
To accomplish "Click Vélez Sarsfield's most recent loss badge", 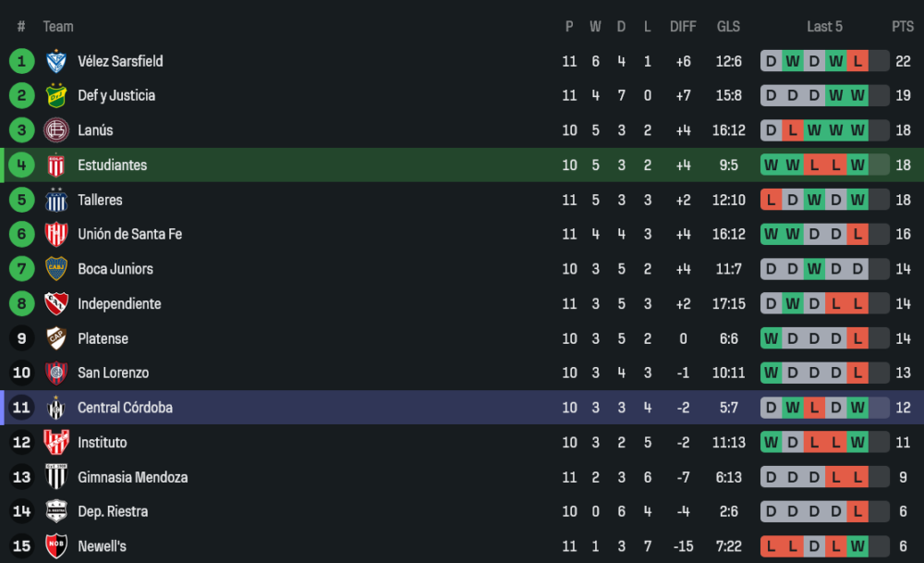I will click(x=857, y=61).
